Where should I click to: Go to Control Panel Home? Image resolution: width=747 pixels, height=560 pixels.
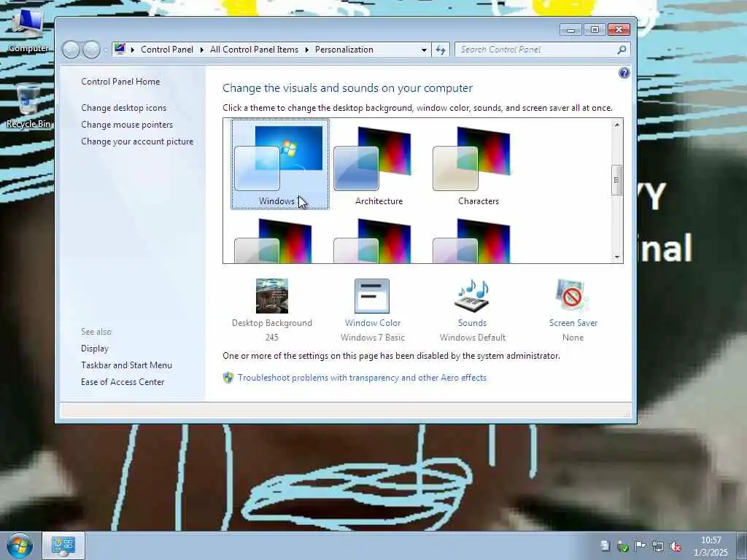(120, 82)
